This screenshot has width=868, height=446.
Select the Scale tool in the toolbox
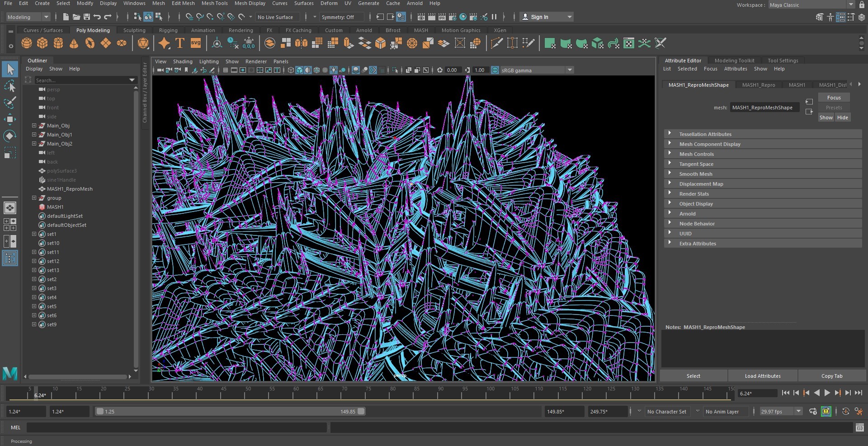click(10, 153)
